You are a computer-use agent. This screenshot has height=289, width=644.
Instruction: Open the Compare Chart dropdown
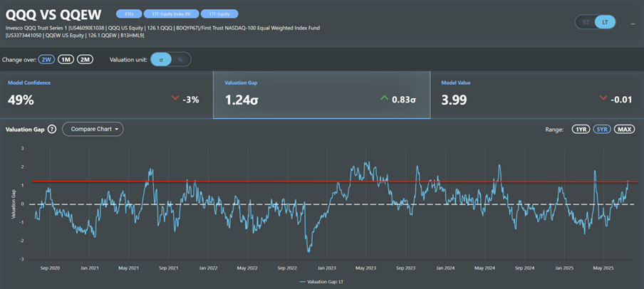(93, 129)
